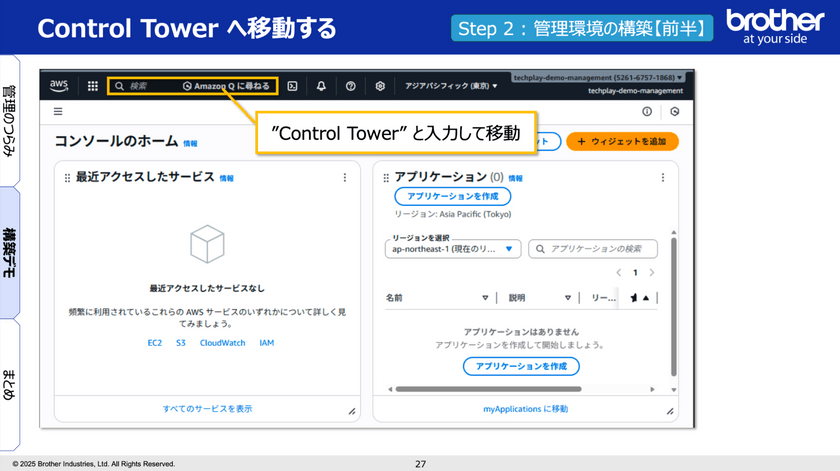Open the settings gear in navbar

[x=380, y=86]
